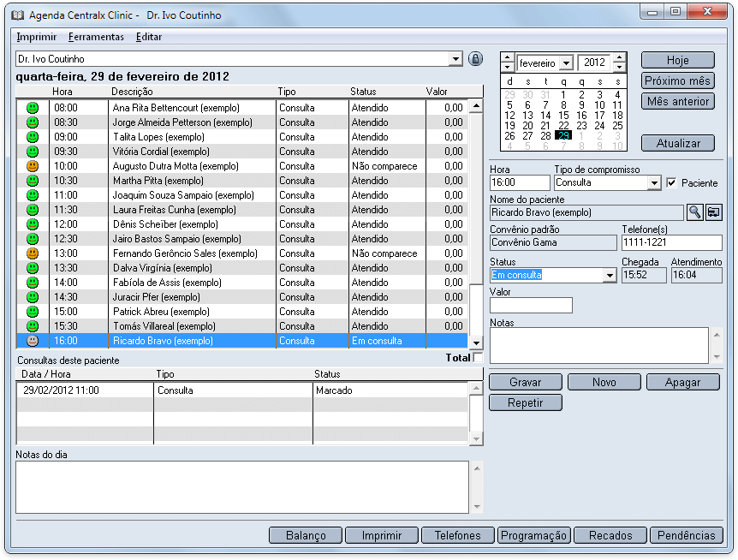Viewport: 738px width, 560px height.
Task: Click the orange smiley for Augusto Dutra Motta
Action: 32,166
